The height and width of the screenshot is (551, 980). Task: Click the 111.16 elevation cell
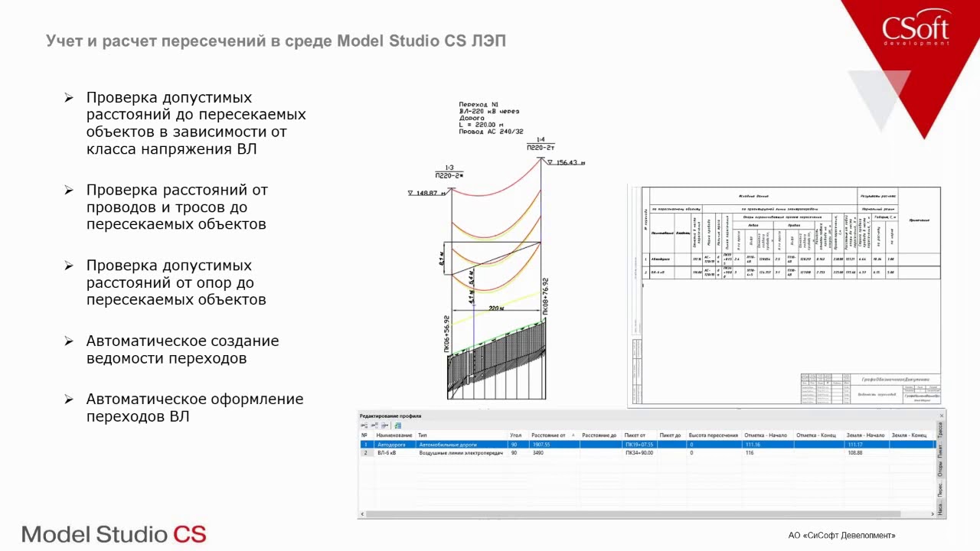[x=766, y=445]
